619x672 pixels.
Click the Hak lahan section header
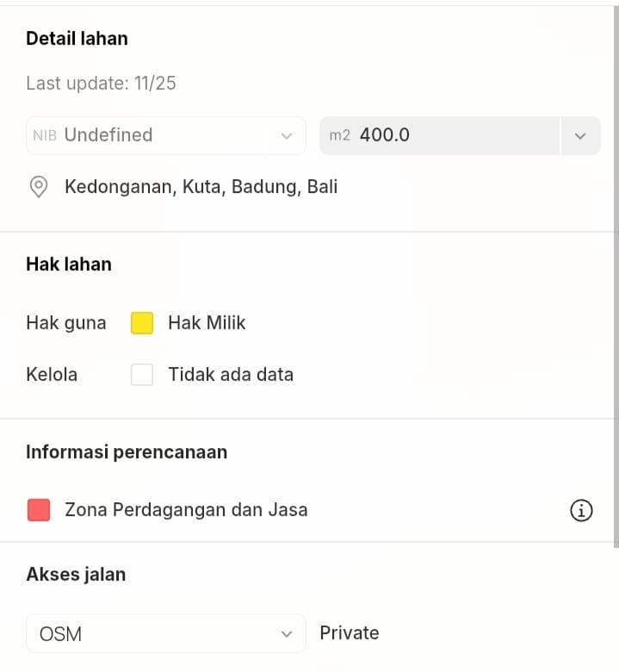pos(69,264)
